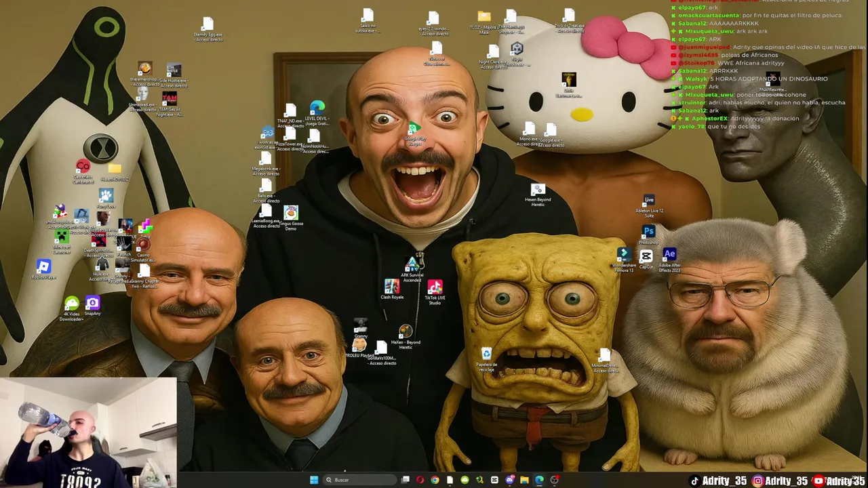The width and height of the screenshot is (868, 488).
Task: Open the SnapAny desktop shortcut
Action: tap(93, 303)
